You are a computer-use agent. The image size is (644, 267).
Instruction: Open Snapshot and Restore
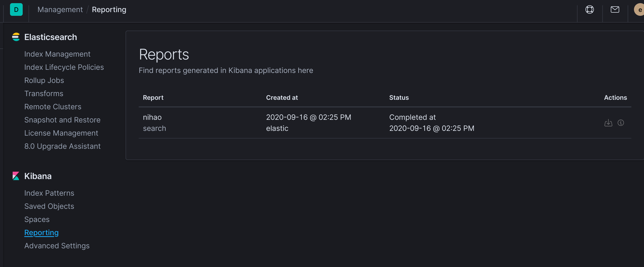pyautogui.click(x=62, y=120)
